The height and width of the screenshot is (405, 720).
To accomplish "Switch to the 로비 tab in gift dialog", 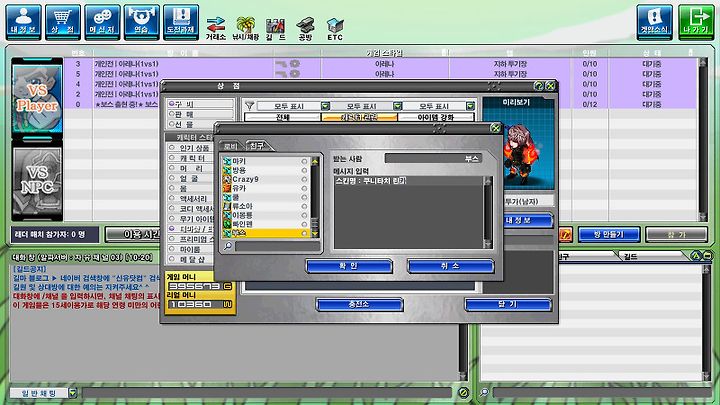I will (230, 146).
